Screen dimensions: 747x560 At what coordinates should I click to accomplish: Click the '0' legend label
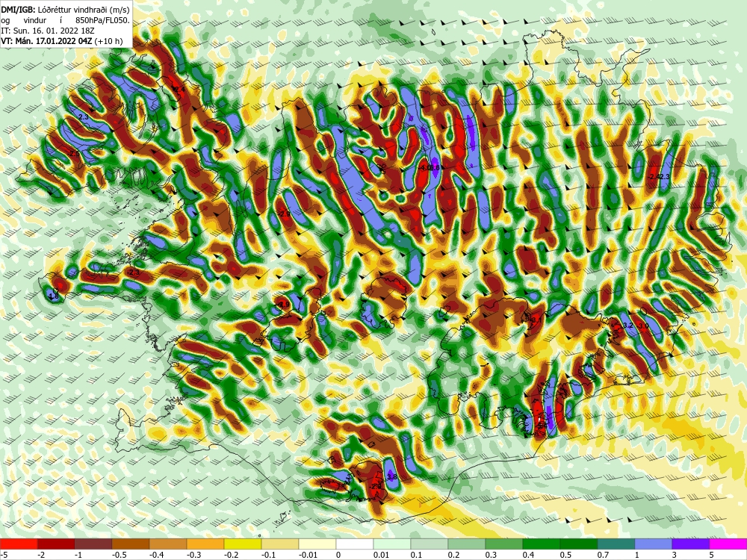point(338,555)
